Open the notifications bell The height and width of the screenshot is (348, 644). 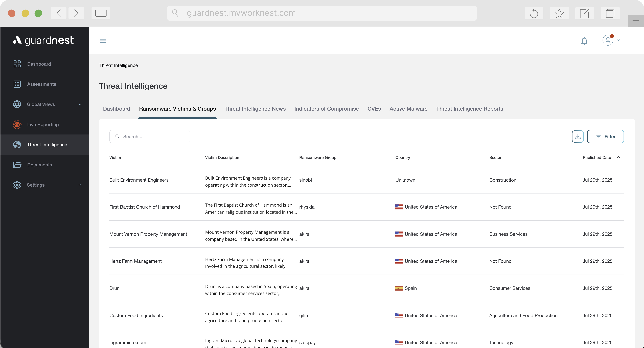[x=584, y=41]
